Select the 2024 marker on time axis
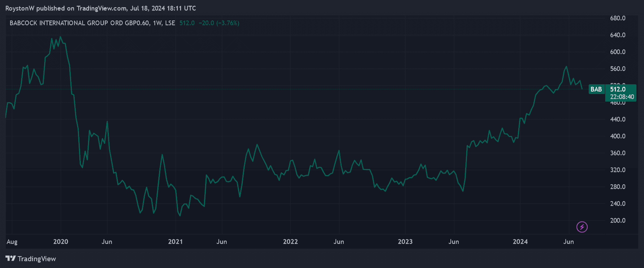Image resolution: width=644 pixels, height=268 pixels. [520, 241]
